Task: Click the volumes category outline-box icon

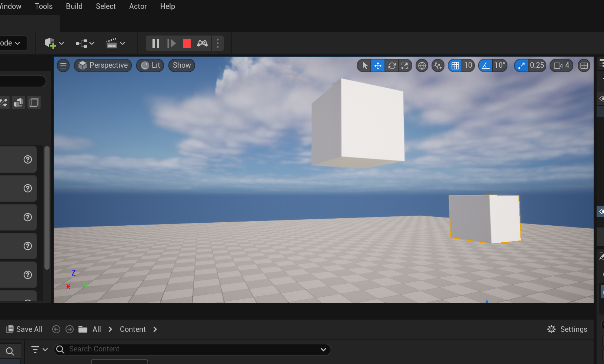Action: click(x=34, y=102)
